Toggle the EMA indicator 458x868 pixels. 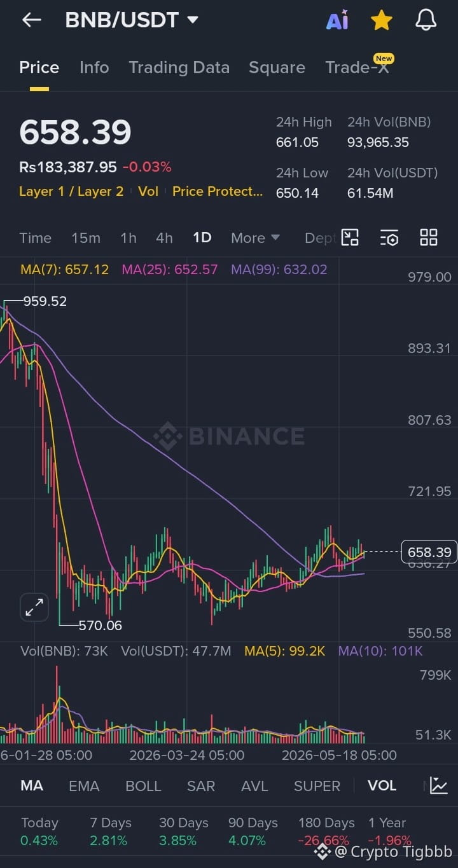tap(84, 785)
